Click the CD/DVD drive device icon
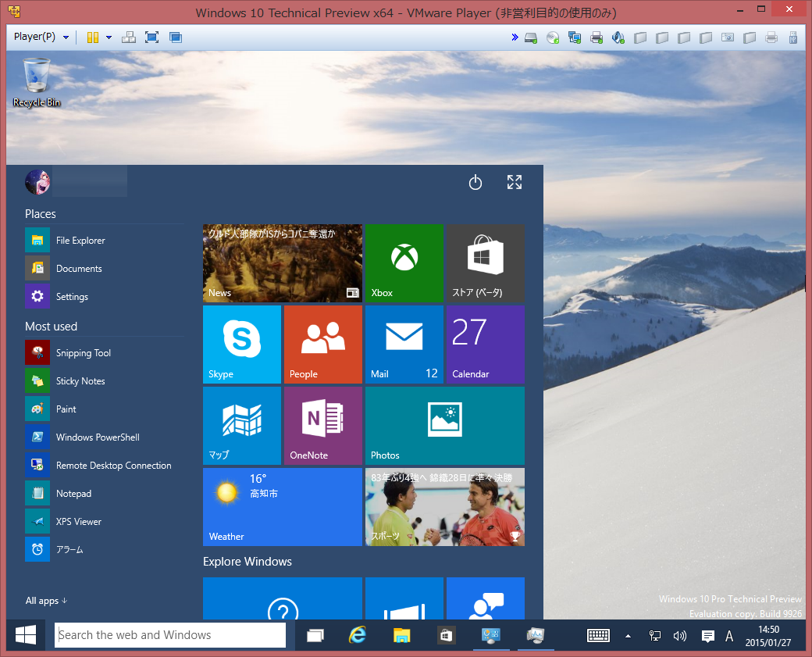Viewport: 812px width, 657px height. pyautogui.click(x=553, y=37)
